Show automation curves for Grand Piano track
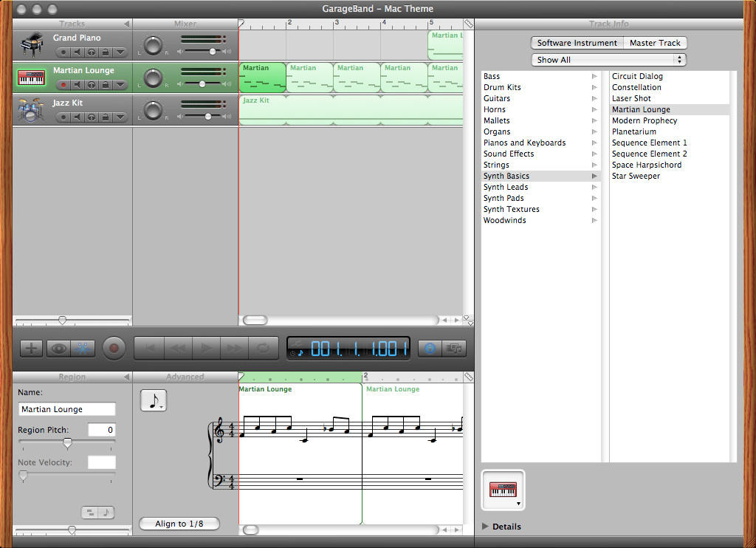756x548 pixels. (120, 52)
